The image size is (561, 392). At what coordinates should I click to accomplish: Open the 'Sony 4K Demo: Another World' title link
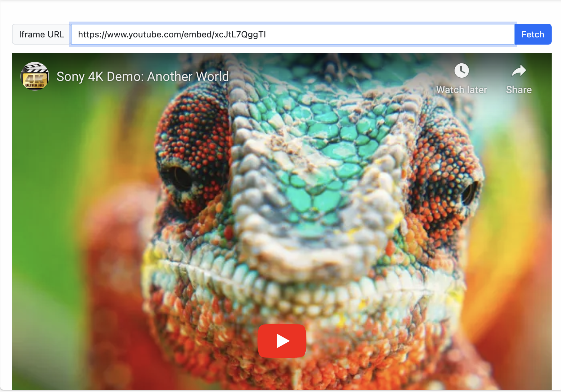142,77
